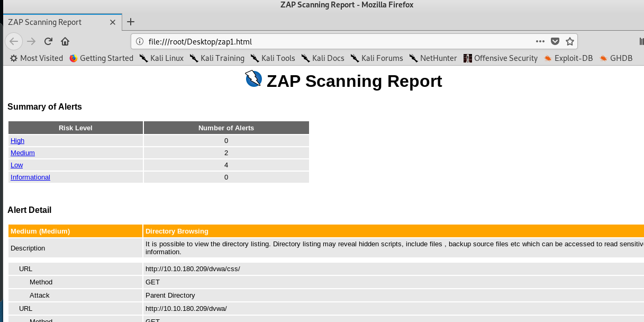Image resolution: width=644 pixels, height=322 pixels.
Task: Open the Kali Training bookmark
Action: point(217,58)
